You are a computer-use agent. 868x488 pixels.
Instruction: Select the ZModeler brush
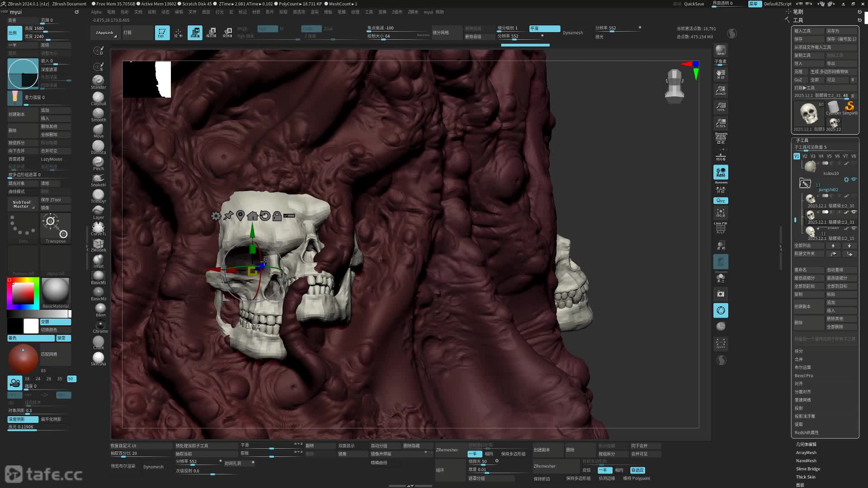pyautogui.click(x=98, y=244)
